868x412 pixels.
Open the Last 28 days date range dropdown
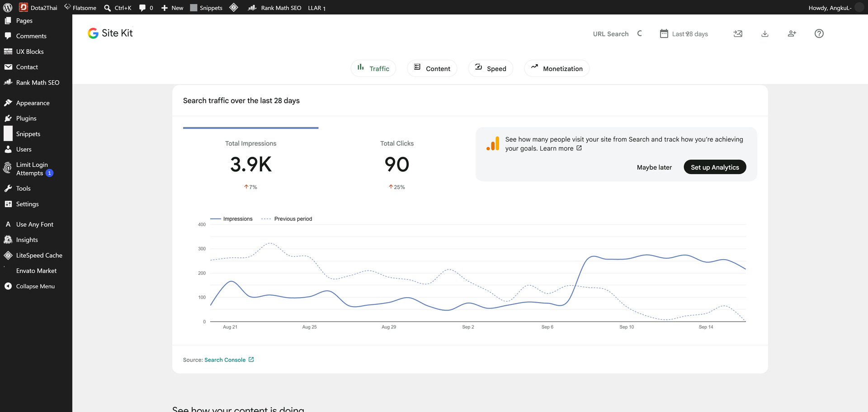pyautogui.click(x=684, y=33)
